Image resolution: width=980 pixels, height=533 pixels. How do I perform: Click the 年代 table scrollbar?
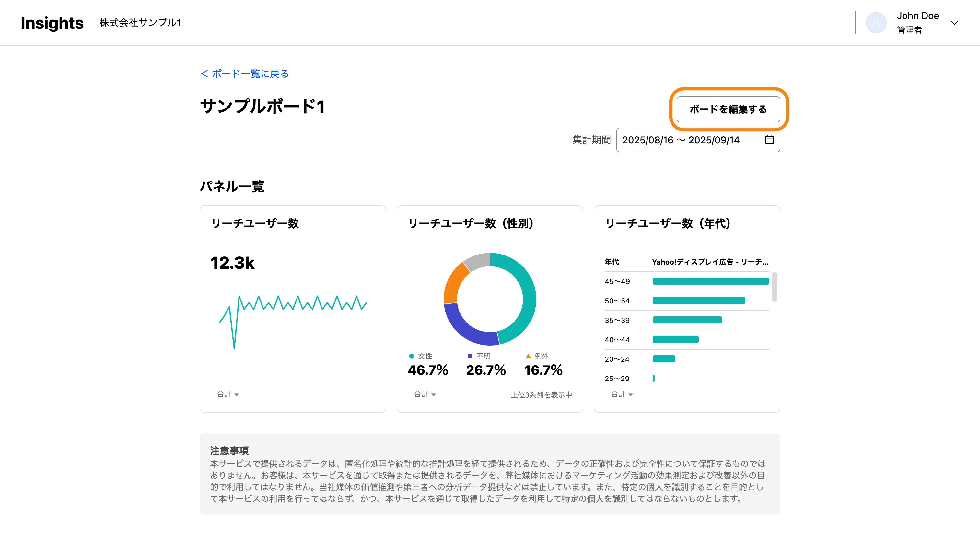coord(774,287)
